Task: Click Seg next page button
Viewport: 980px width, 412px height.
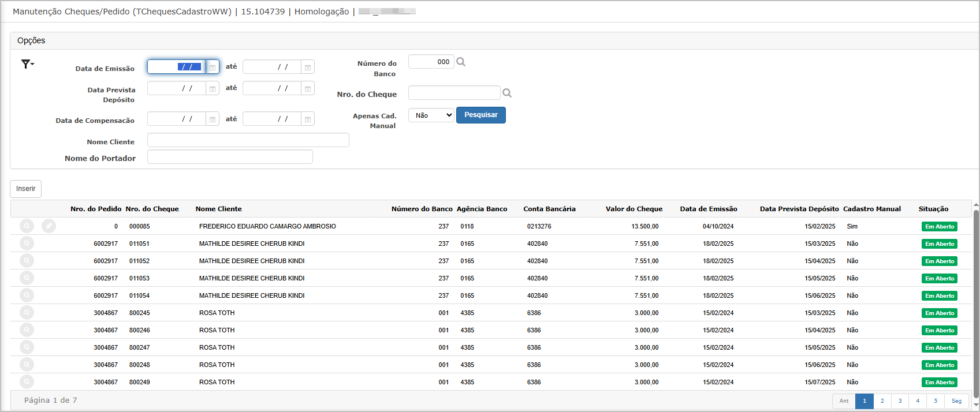Action: 957,401
